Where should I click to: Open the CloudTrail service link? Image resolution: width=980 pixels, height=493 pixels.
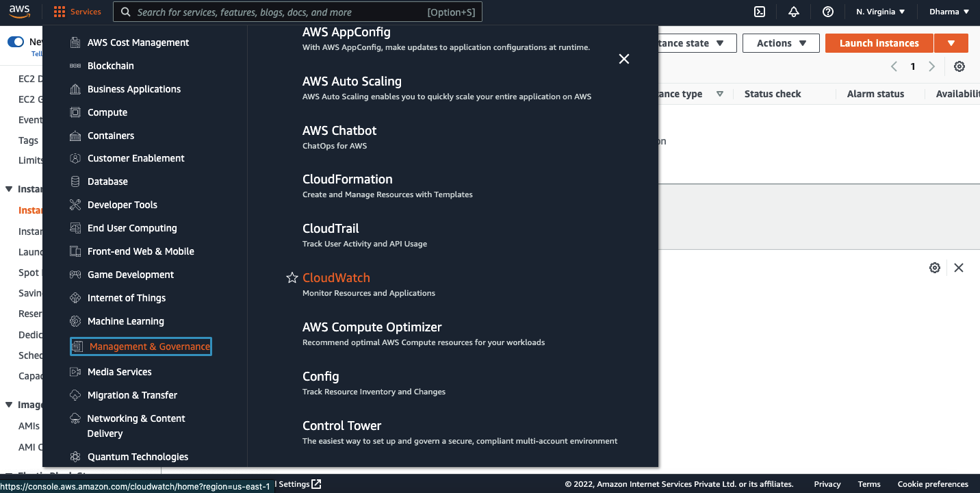pyautogui.click(x=331, y=229)
